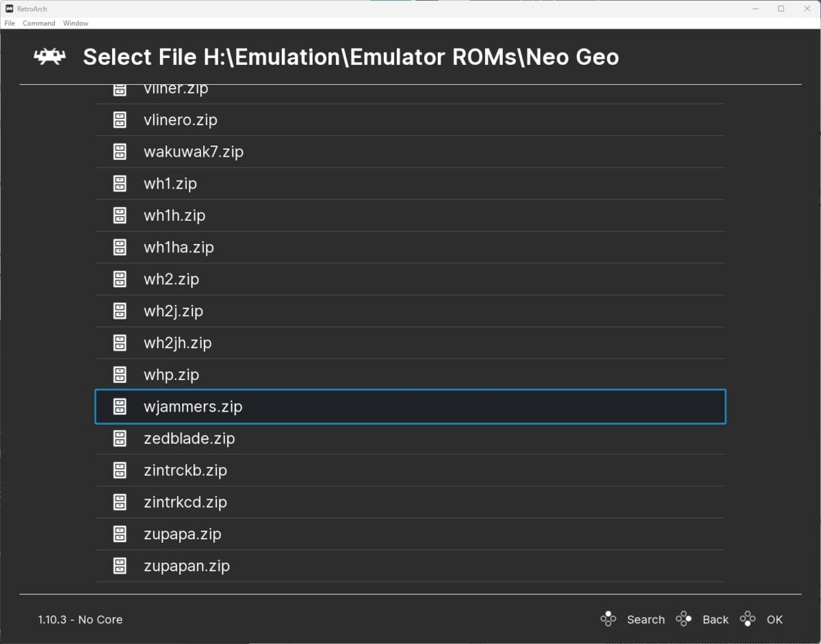Click the Search label at the bottom
The image size is (821, 644).
[646, 619]
